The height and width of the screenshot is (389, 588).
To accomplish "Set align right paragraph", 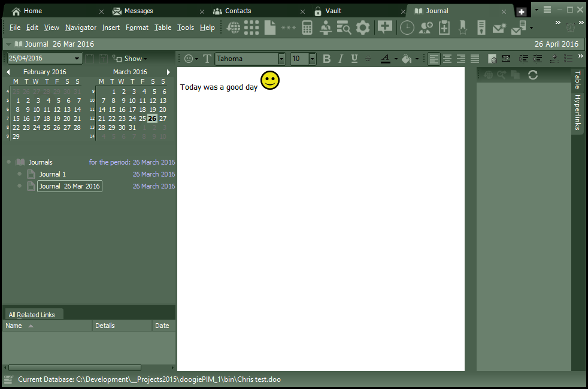I will point(461,59).
